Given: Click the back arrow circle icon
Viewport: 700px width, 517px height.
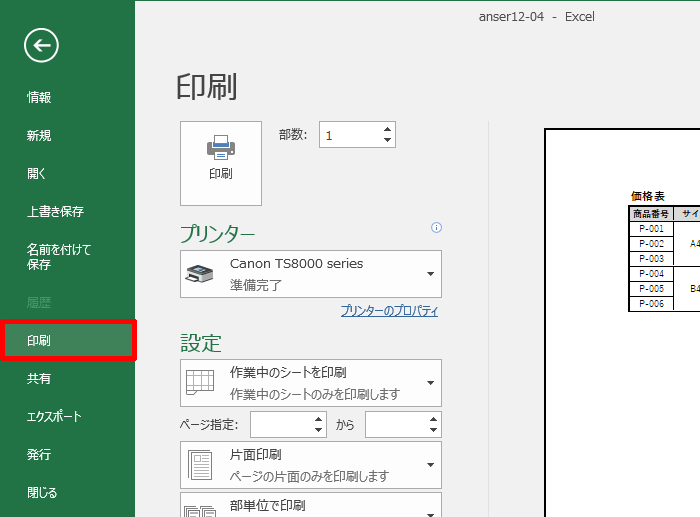Looking at the screenshot, I should [41, 46].
